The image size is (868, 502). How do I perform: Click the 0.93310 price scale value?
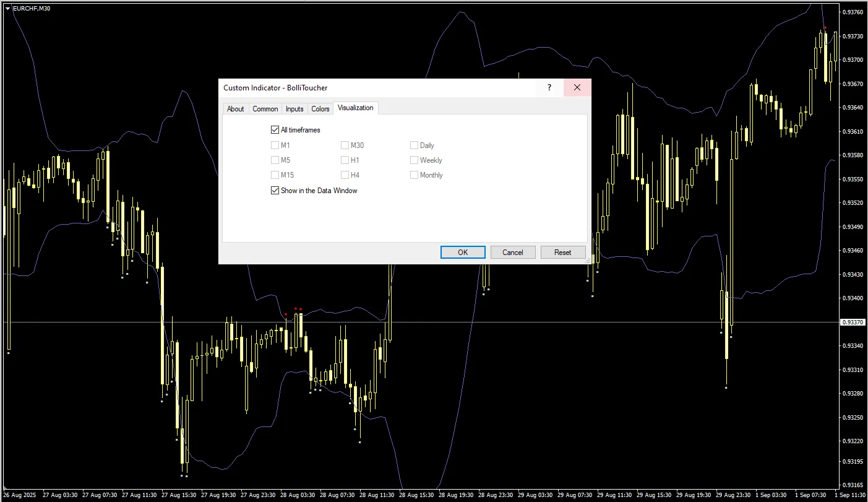[x=853, y=370]
